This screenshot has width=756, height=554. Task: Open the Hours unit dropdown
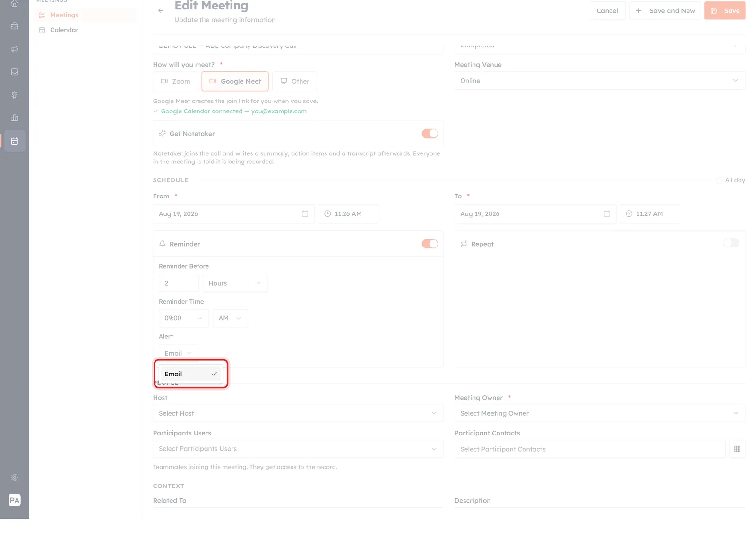pyautogui.click(x=235, y=283)
